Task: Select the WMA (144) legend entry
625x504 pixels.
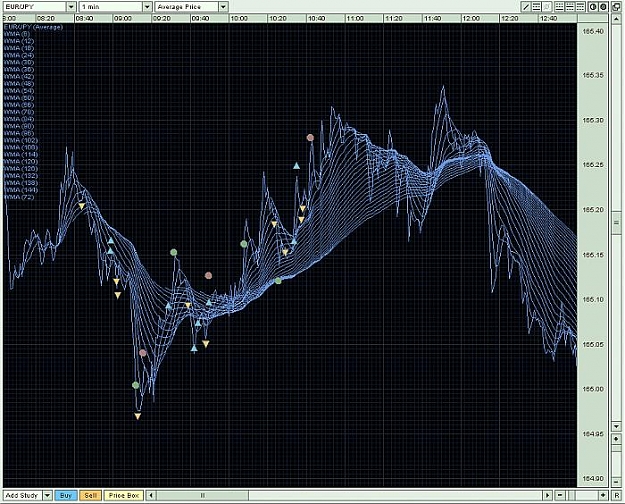Action: point(21,190)
